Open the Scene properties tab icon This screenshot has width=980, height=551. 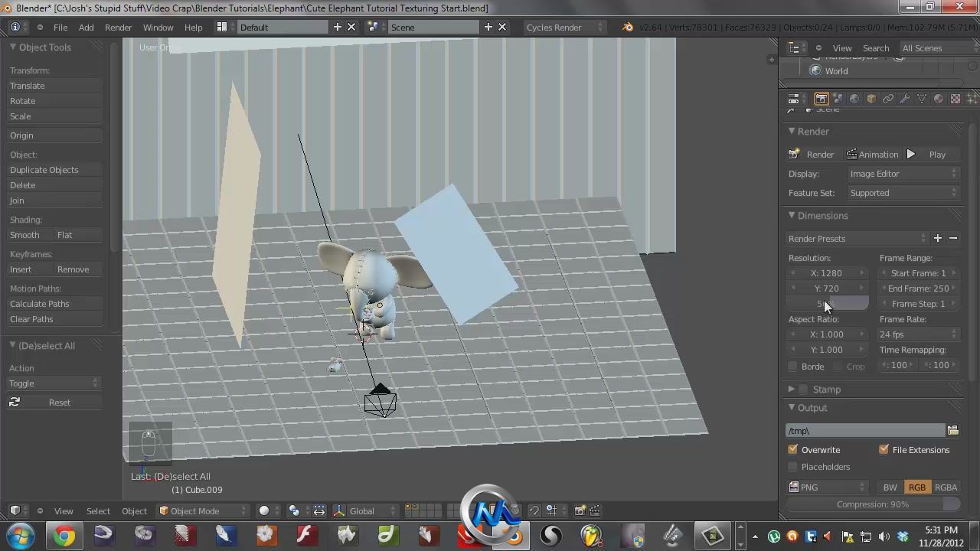click(838, 99)
